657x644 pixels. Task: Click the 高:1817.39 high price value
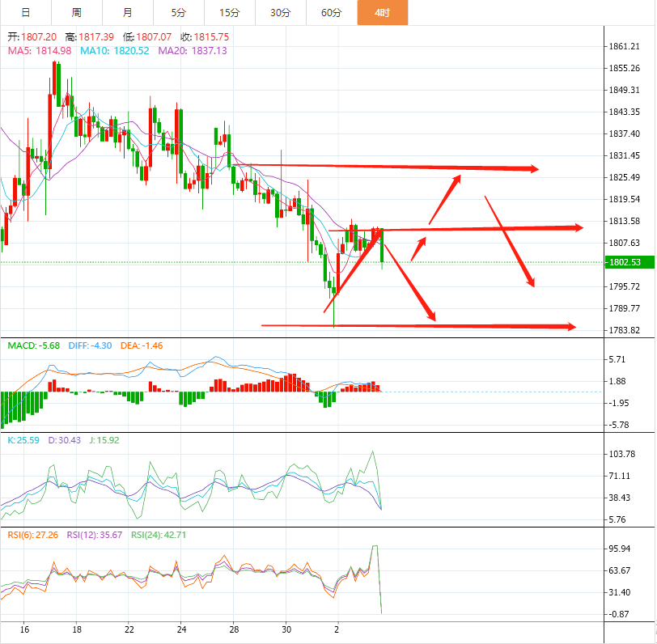90,37
